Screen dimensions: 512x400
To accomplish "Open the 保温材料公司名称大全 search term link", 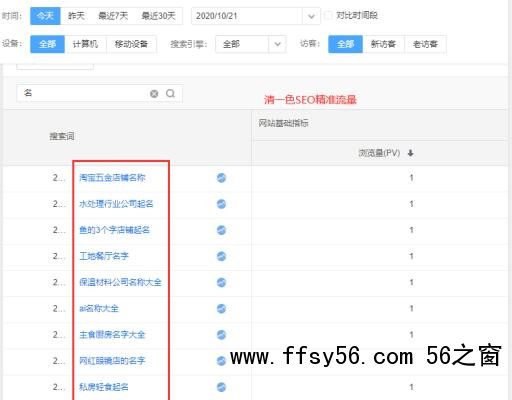I will pyautogui.click(x=120, y=282).
